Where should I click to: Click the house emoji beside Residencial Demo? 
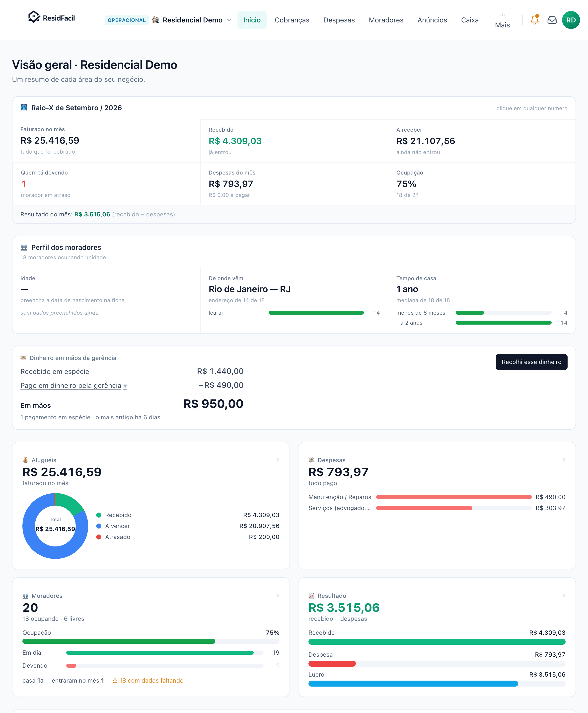point(155,20)
